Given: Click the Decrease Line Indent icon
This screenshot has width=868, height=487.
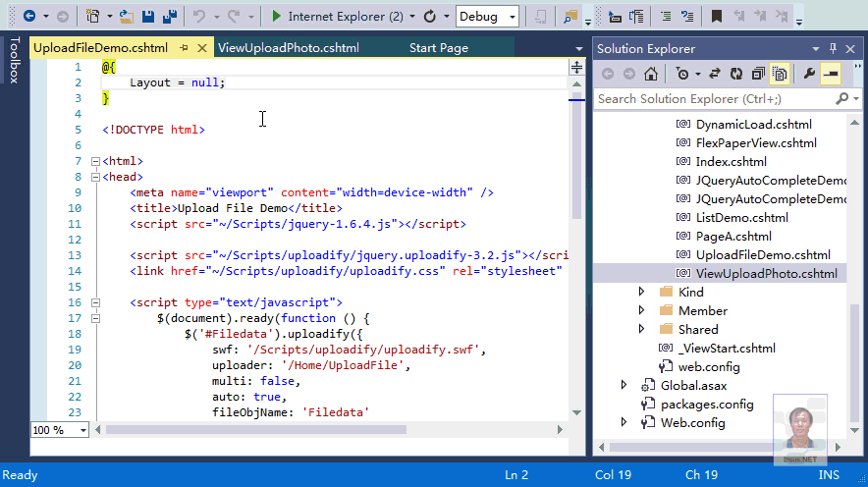Looking at the screenshot, I should pos(615,17).
